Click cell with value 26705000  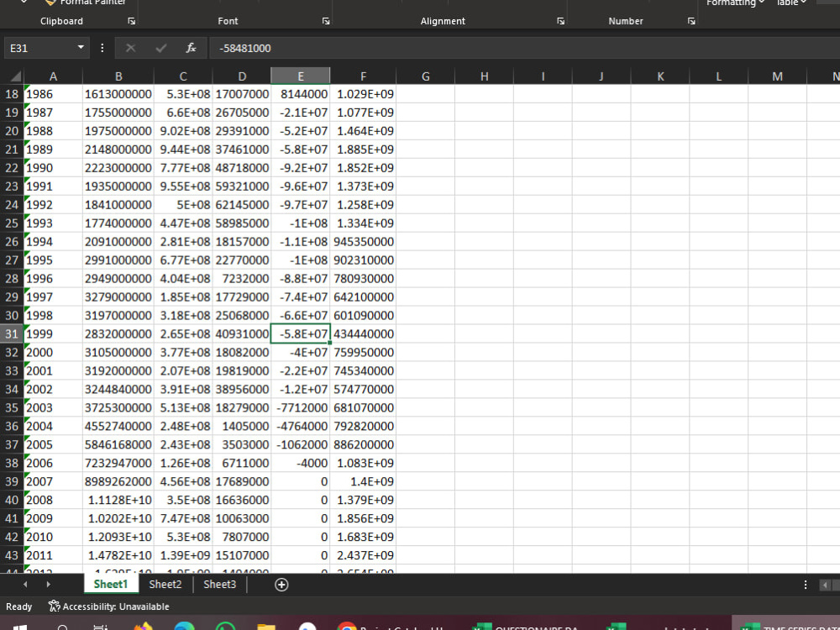point(242,113)
